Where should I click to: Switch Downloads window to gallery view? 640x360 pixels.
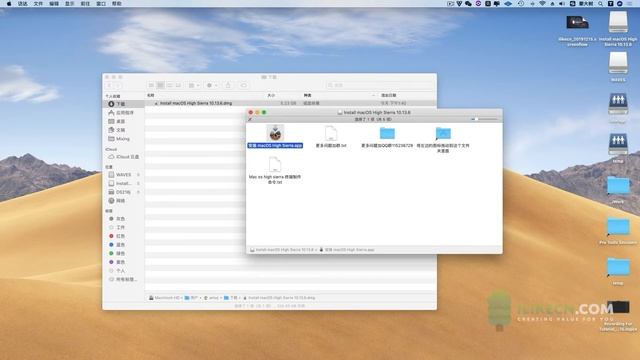pos(178,85)
